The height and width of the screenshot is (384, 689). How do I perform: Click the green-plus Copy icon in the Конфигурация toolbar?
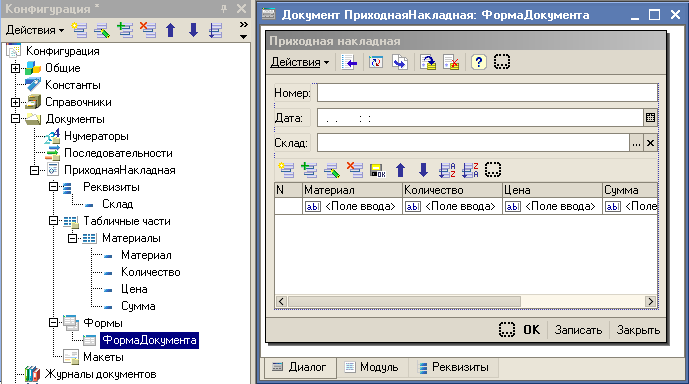[x=125, y=30]
